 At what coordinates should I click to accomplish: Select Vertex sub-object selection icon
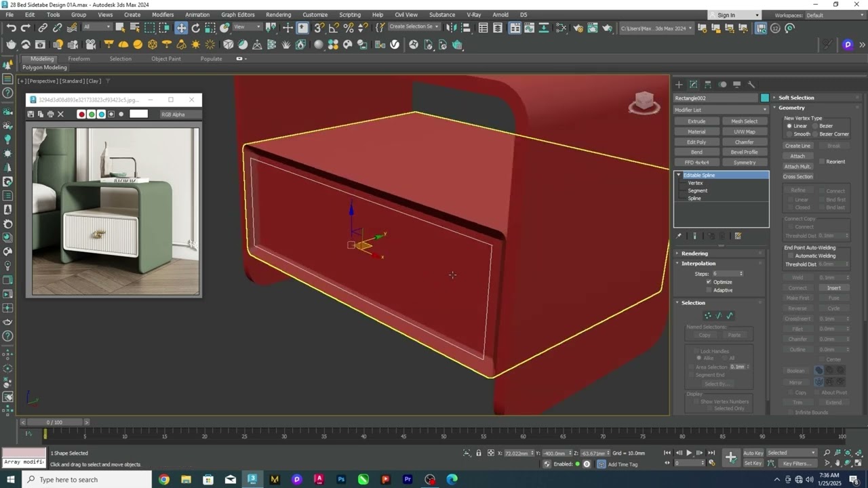click(708, 315)
